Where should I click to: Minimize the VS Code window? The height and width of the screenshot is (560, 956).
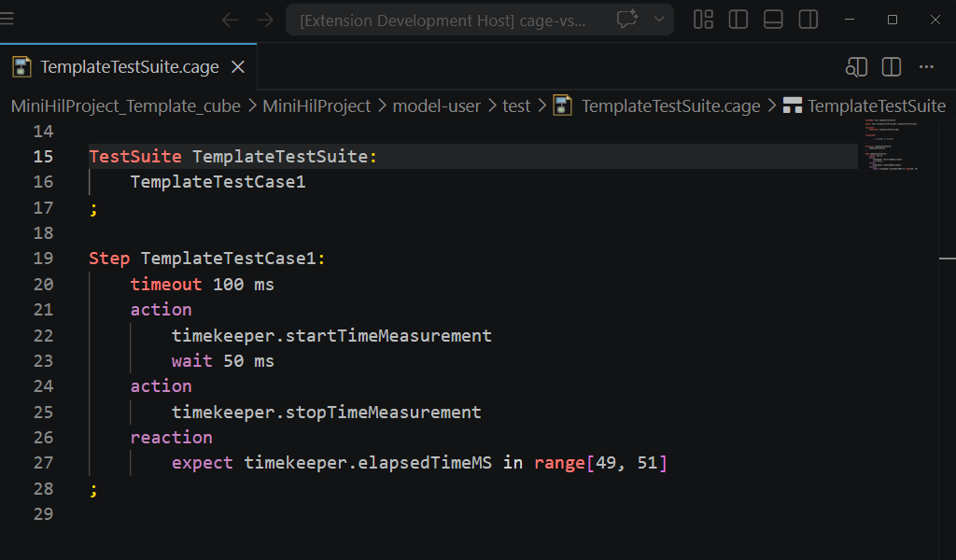(x=850, y=20)
